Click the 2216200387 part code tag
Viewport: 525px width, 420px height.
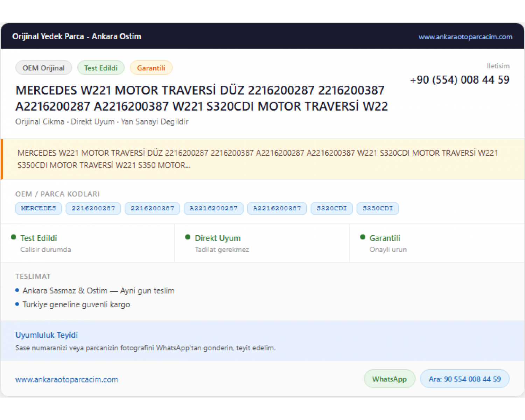153,208
